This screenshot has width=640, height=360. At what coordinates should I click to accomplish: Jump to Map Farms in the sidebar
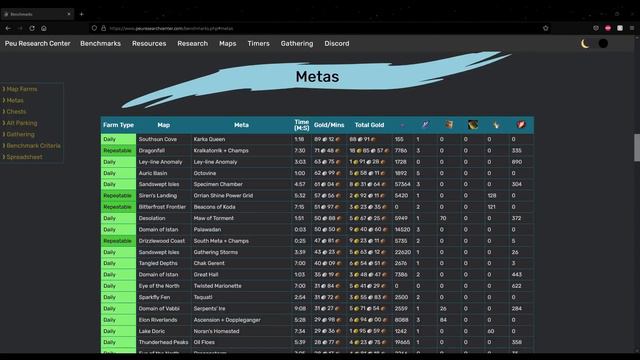22,89
